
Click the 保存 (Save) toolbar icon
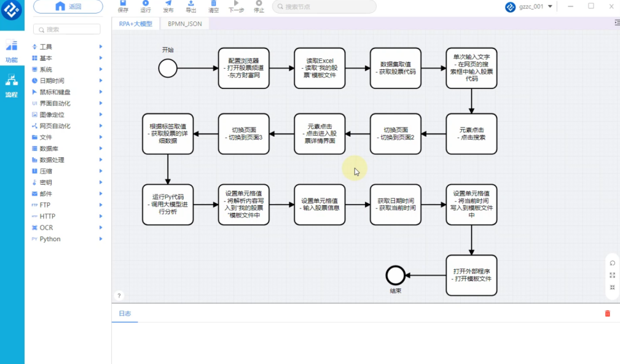(x=123, y=4)
